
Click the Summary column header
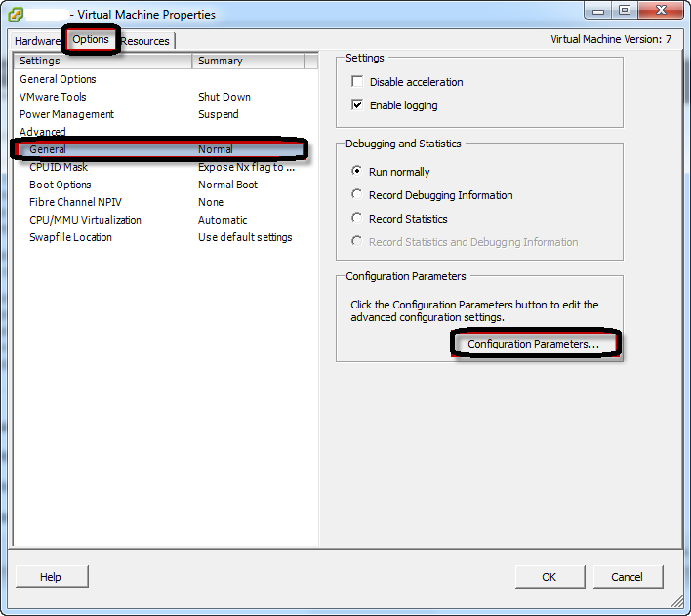point(221,61)
